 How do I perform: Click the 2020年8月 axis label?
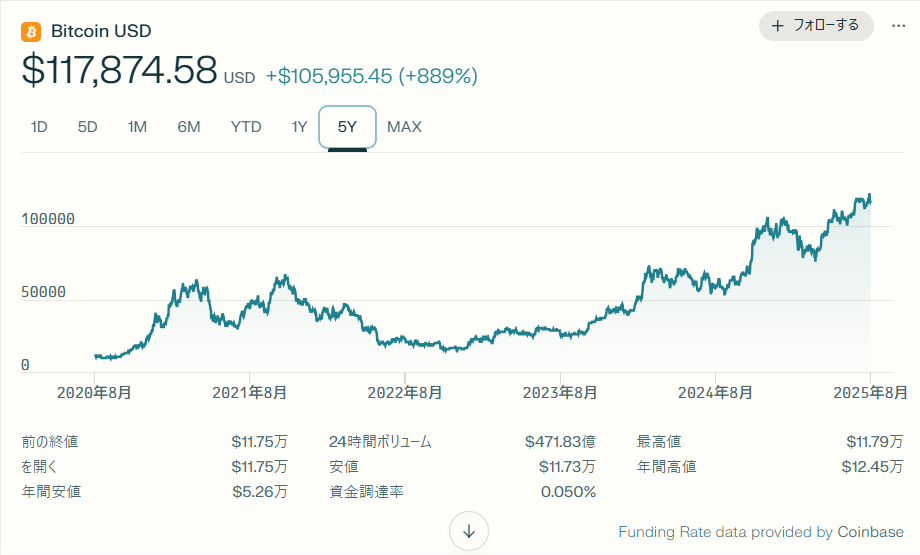[94, 392]
